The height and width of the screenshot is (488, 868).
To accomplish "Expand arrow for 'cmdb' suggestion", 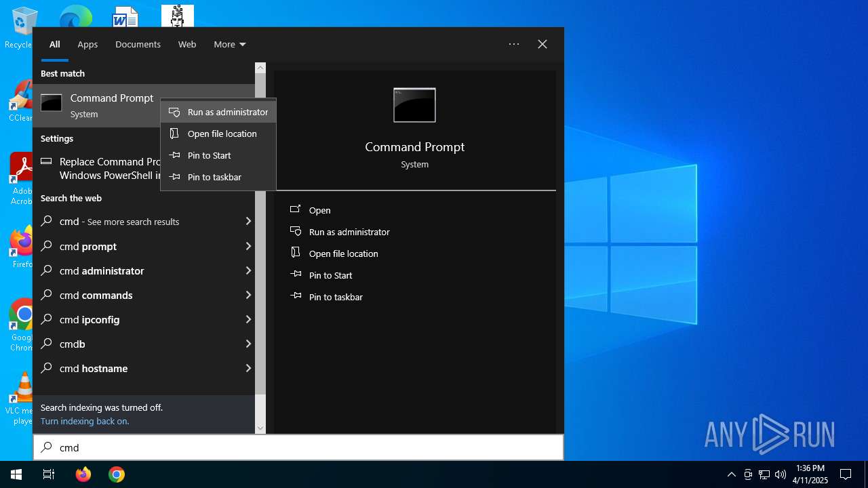I will (x=248, y=344).
